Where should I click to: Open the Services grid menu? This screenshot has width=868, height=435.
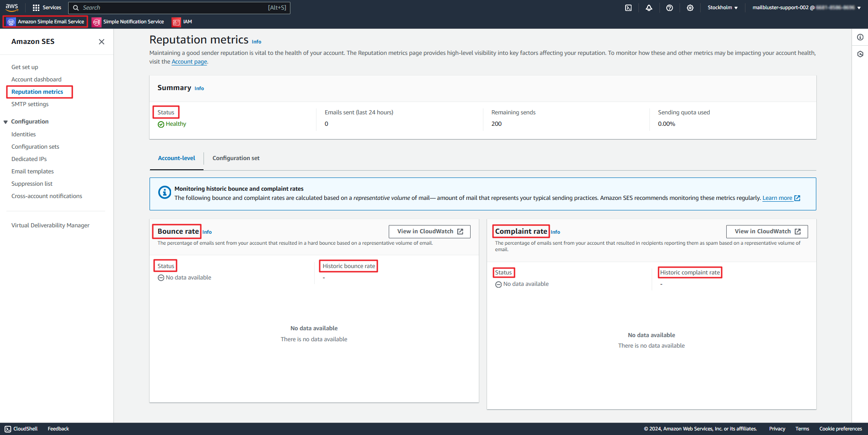(47, 8)
